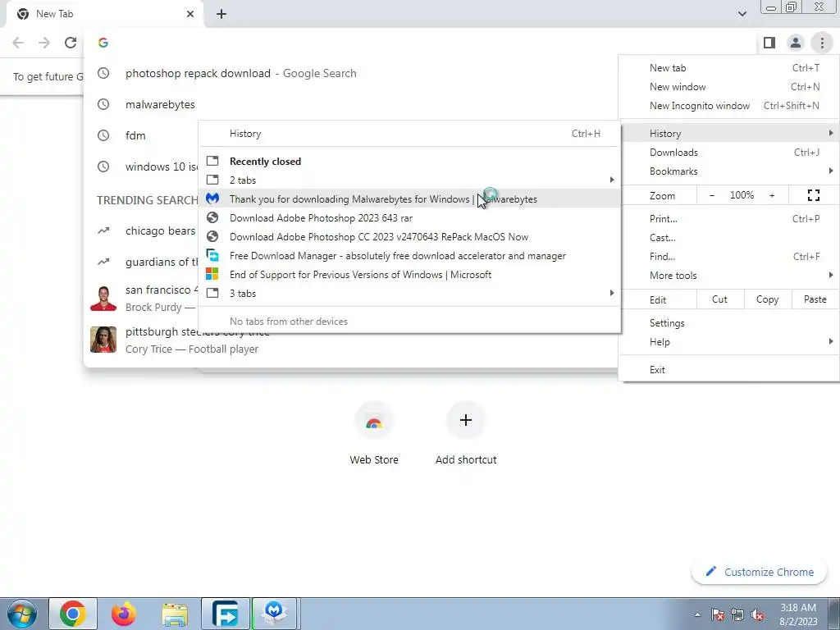Click the clock icon beside photoshop repack download
The image size is (840, 630).
pos(103,73)
